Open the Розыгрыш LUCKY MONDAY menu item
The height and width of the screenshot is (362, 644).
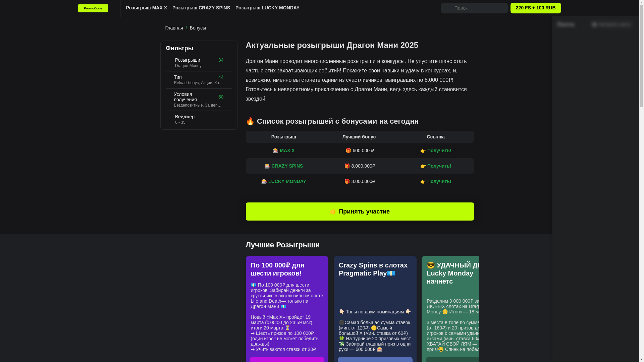pyautogui.click(x=267, y=8)
